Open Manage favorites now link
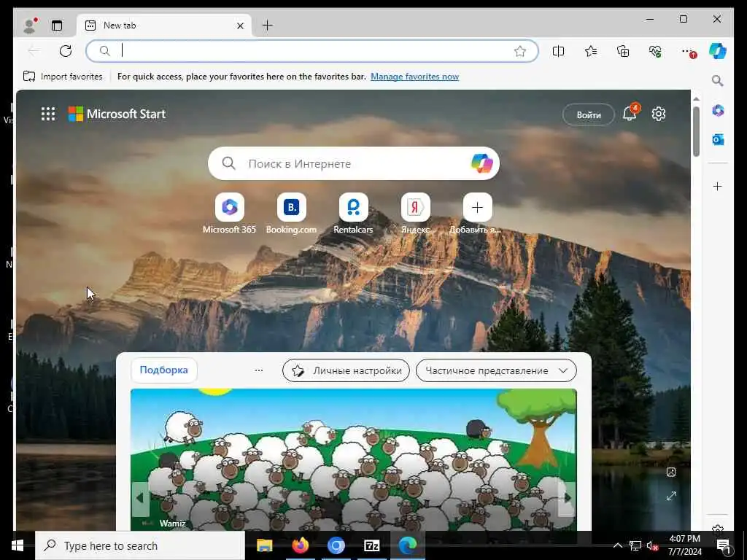The width and height of the screenshot is (747, 560). [414, 76]
